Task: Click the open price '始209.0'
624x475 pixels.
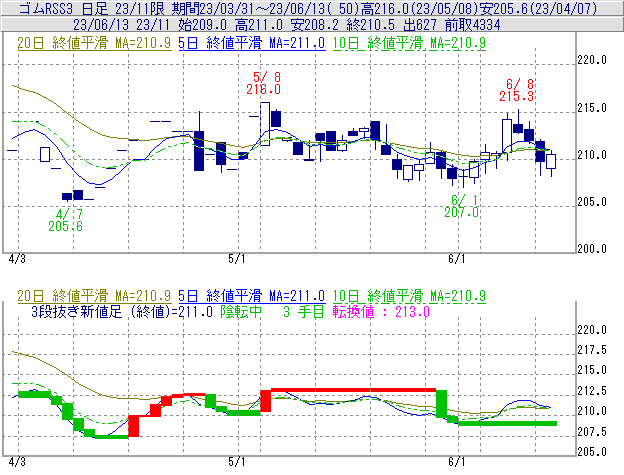Action: [x=203, y=25]
